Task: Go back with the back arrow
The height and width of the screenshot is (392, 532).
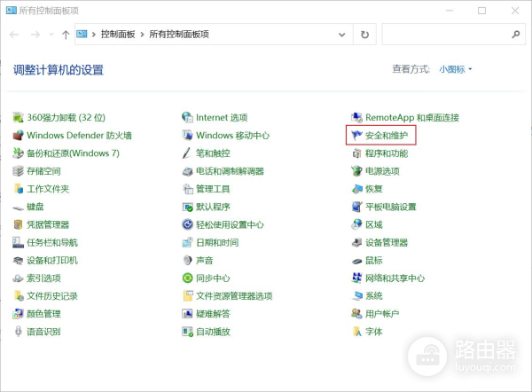Action: click(x=14, y=35)
